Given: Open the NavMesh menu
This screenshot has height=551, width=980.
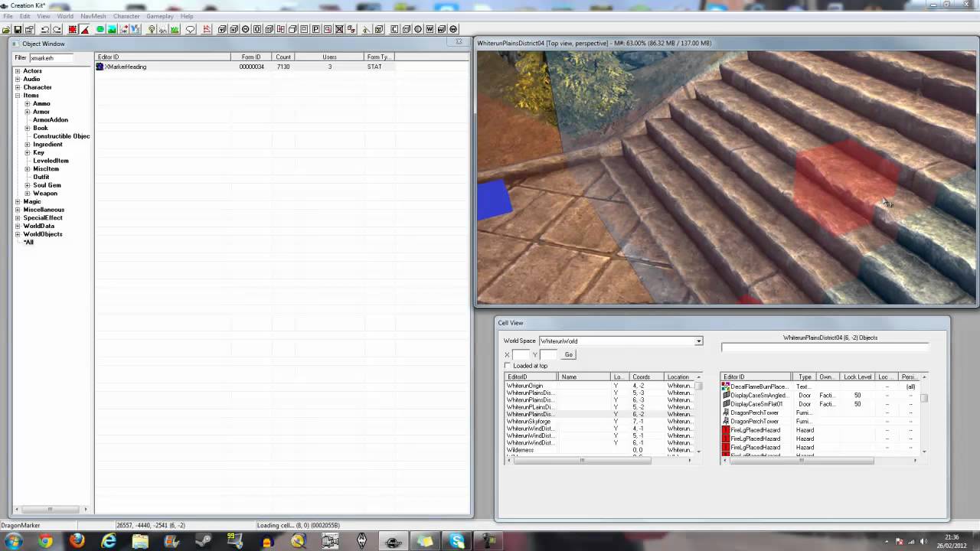Looking at the screenshot, I should tap(93, 16).
